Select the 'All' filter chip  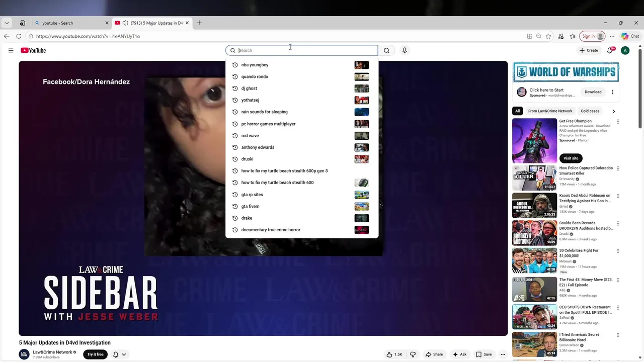tap(517, 111)
